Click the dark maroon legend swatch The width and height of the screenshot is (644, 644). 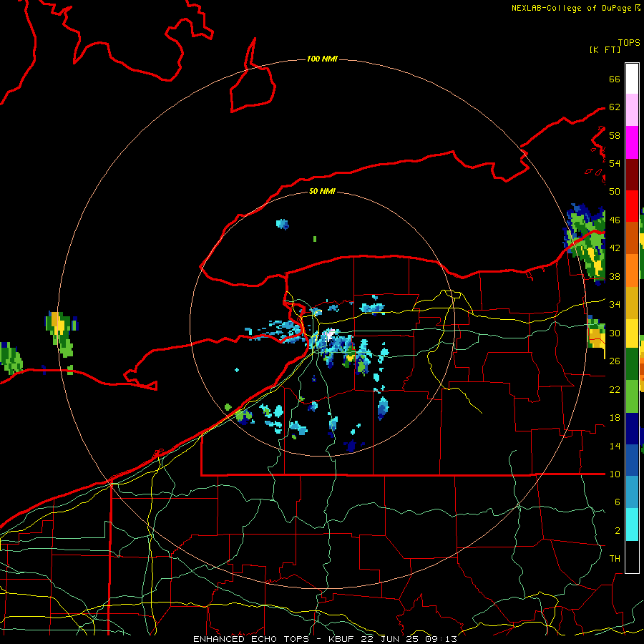(x=632, y=174)
